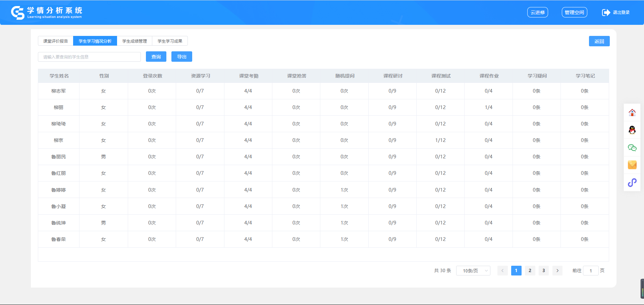
Task: Click the 查询 search button
Action: click(156, 57)
